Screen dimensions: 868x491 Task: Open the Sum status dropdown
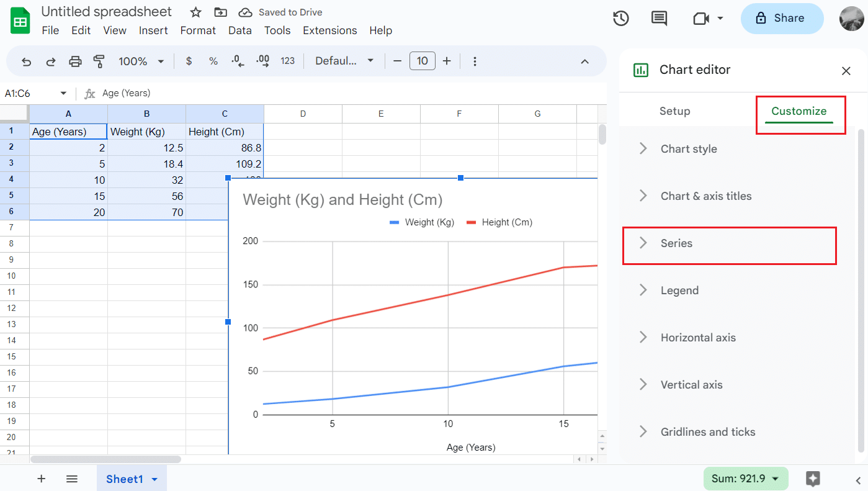pyautogui.click(x=745, y=479)
